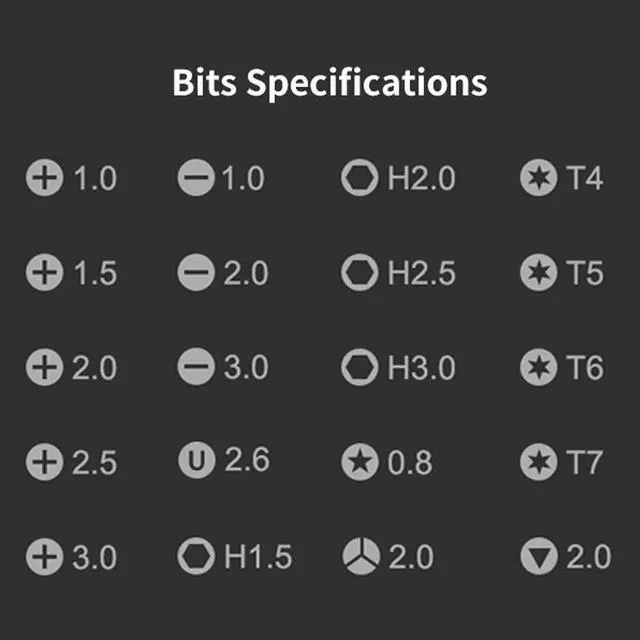640x640 pixels.
Task: Select the triangle 2.0 bit icon
Action: point(539,557)
